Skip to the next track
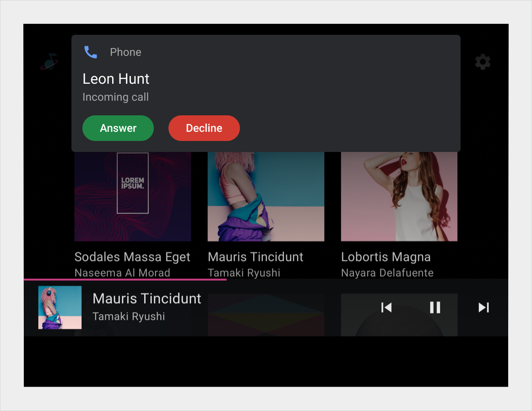532x411 pixels. point(484,308)
